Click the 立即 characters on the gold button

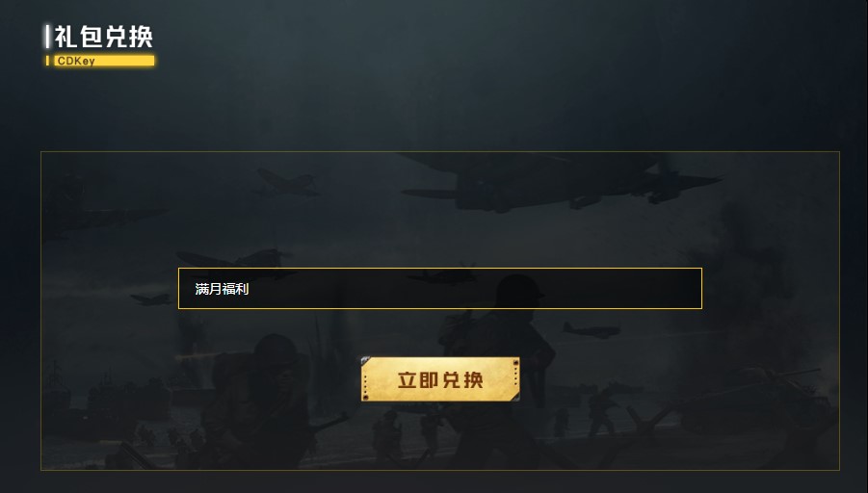click(x=418, y=379)
